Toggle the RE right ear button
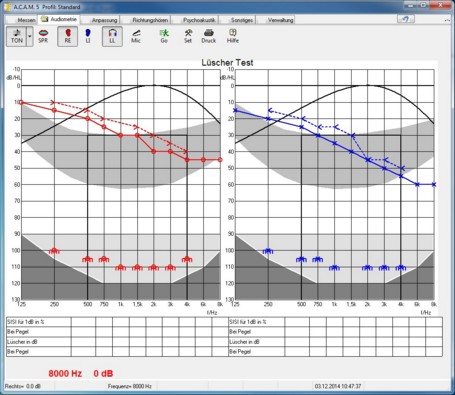Image resolution: width=455 pixels, height=395 pixels. click(68, 36)
